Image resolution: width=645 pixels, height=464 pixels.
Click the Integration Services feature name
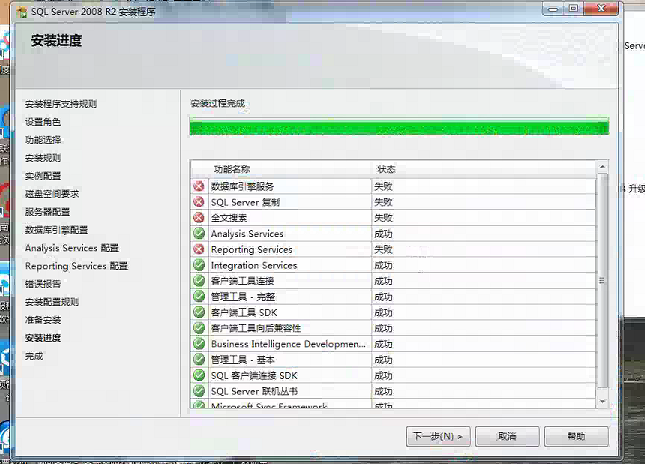[x=254, y=265]
